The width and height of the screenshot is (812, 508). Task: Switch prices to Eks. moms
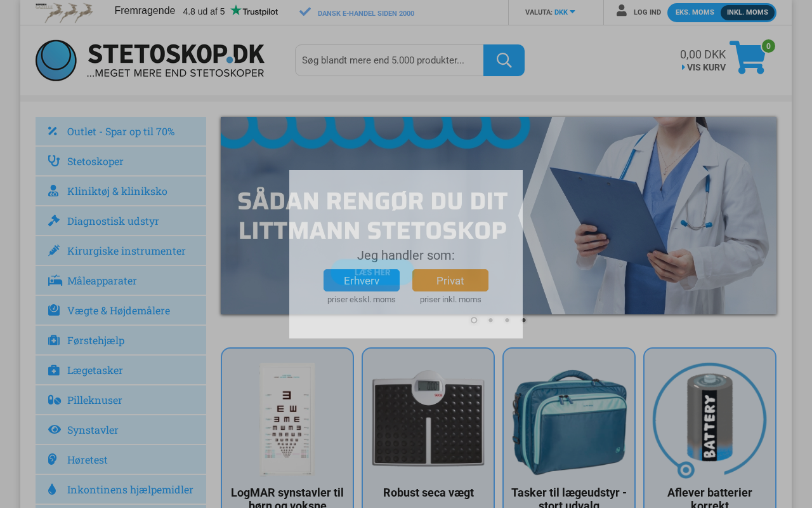695,13
